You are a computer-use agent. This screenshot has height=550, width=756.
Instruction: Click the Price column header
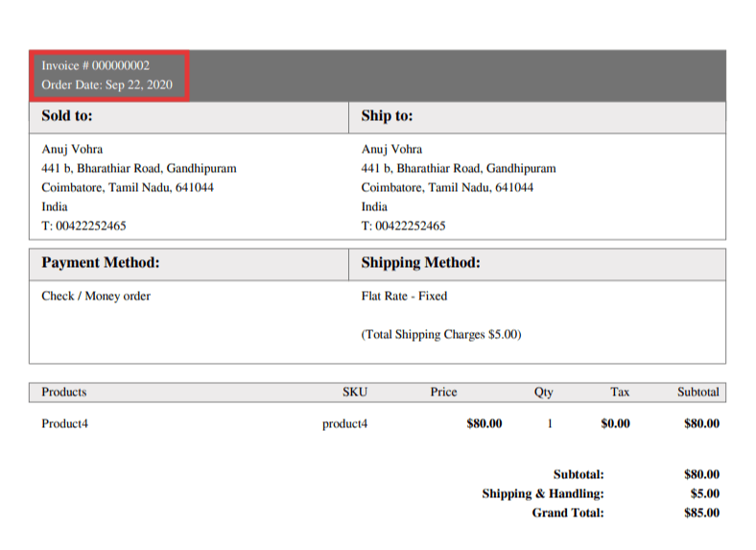pos(443,392)
